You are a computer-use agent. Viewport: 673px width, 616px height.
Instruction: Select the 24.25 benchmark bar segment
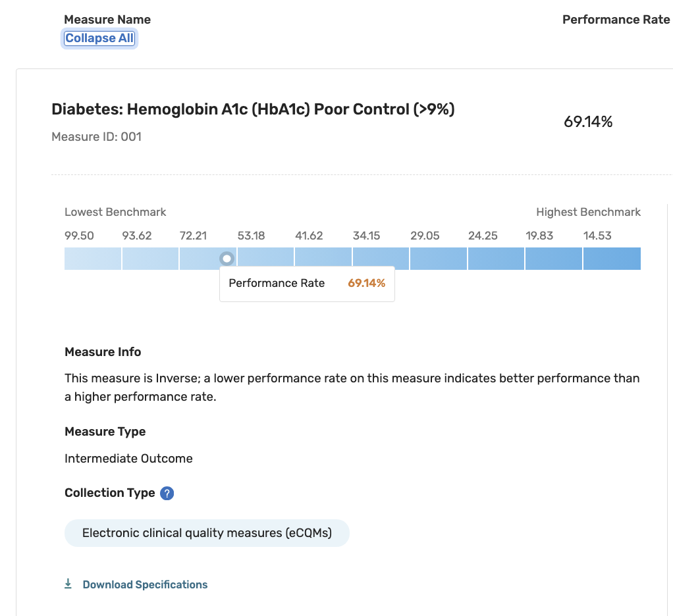pyautogui.click(x=496, y=259)
